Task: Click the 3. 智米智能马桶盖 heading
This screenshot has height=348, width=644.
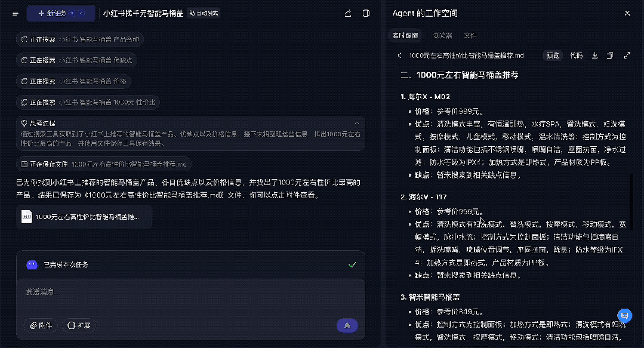Action: [430, 297]
